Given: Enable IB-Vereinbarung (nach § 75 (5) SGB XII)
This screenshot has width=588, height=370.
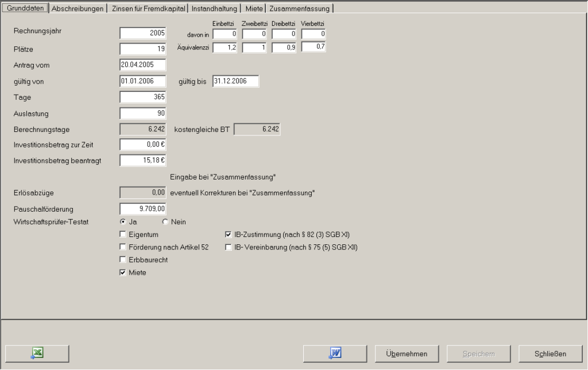Looking at the screenshot, I should (x=229, y=247).
